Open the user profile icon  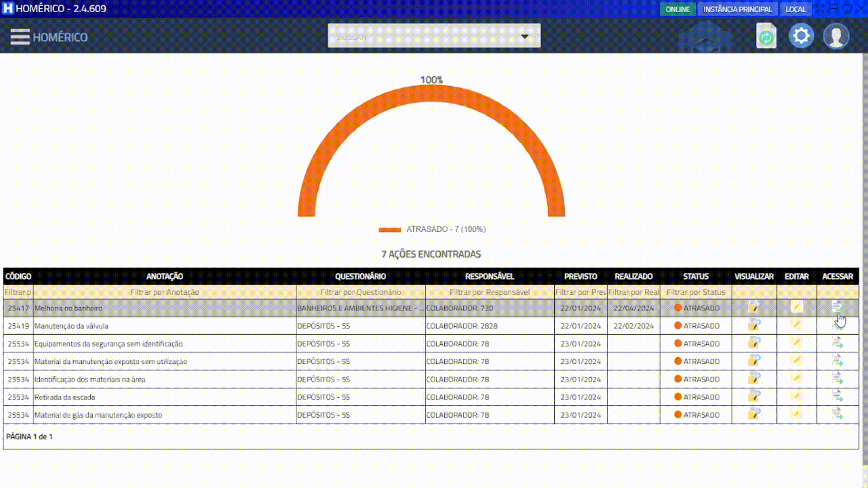tap(836, 36)
